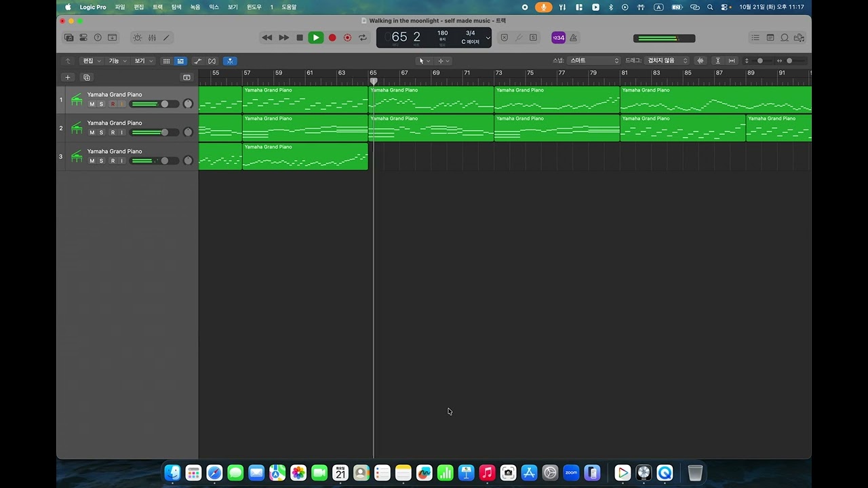Click the global tracks button
The image size is (868, 488).
186,77
